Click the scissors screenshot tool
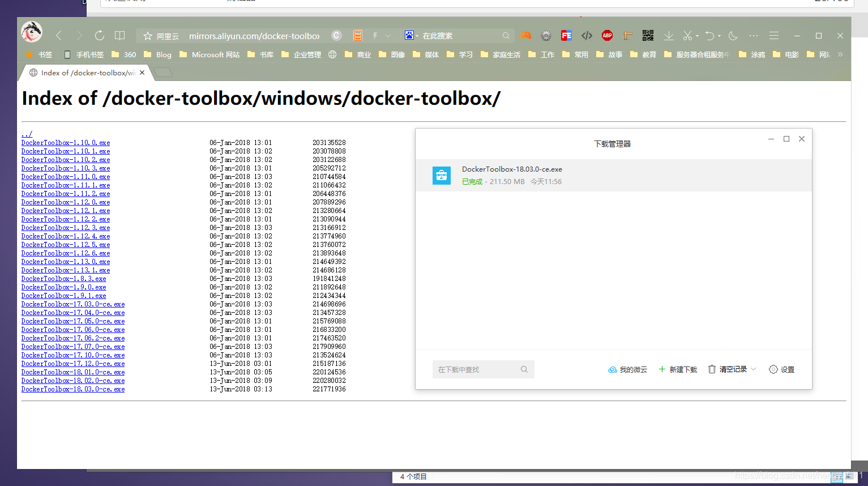Viewport: 868px width, 486px height. point(687,36)
